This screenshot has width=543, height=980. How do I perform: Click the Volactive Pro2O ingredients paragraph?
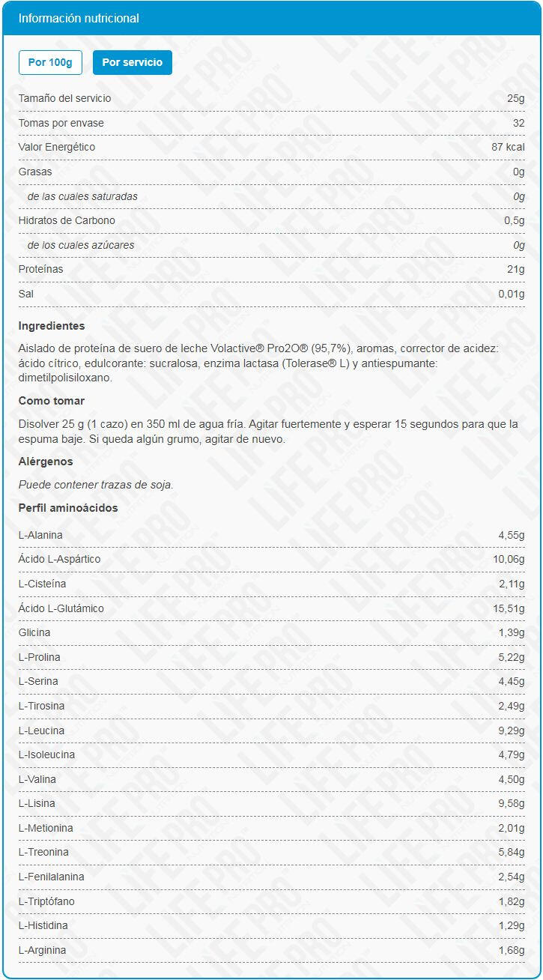[x=258, y=363]
